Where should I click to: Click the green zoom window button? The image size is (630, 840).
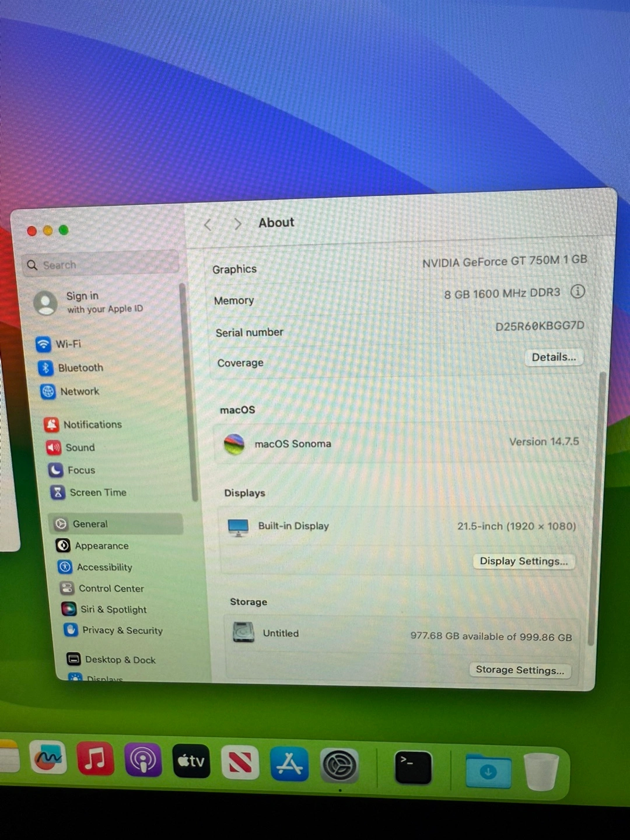(x=64, y=230)
